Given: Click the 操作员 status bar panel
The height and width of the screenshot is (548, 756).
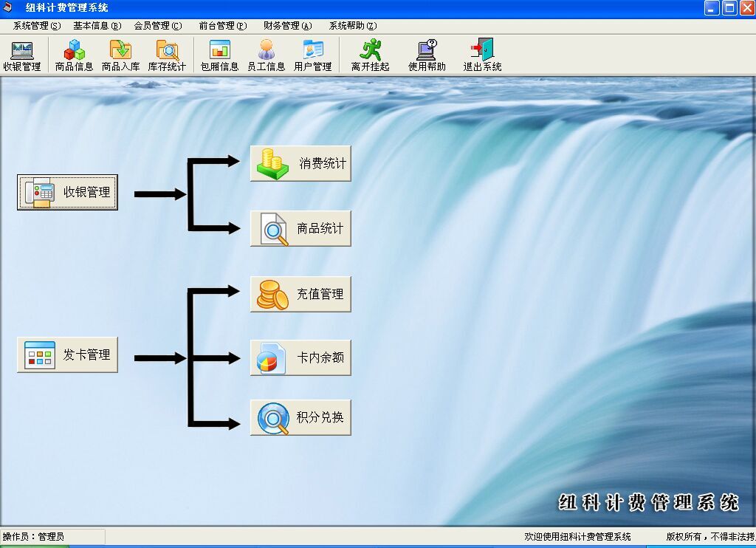Looking at the screenshot, I should coord(52,537).
